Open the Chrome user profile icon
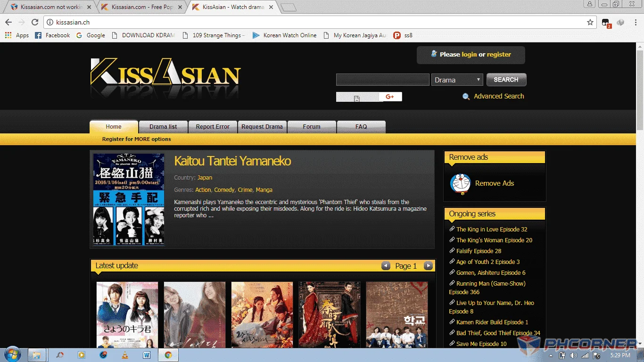Screen dimensions: 644x362 [x=590, y=4]
